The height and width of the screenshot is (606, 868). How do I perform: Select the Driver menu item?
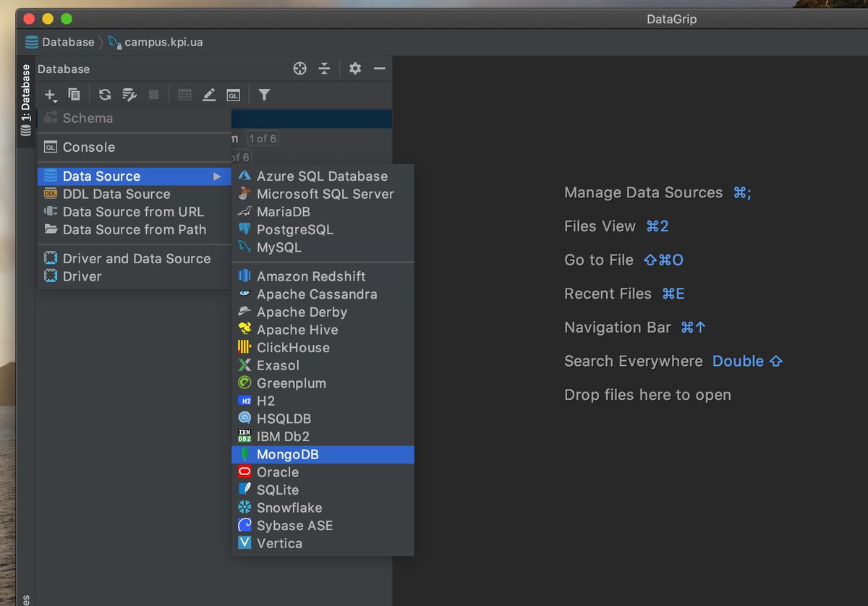coord(135,276)
